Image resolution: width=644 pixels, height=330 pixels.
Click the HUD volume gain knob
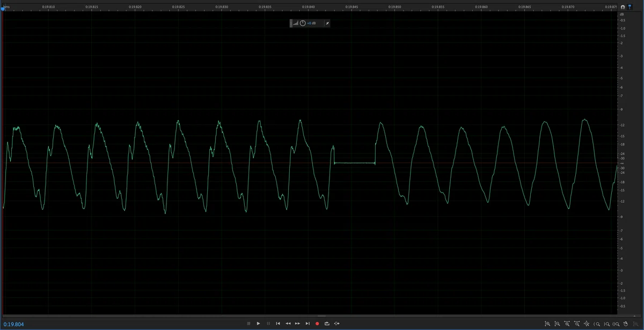click(x=303, y=23)
